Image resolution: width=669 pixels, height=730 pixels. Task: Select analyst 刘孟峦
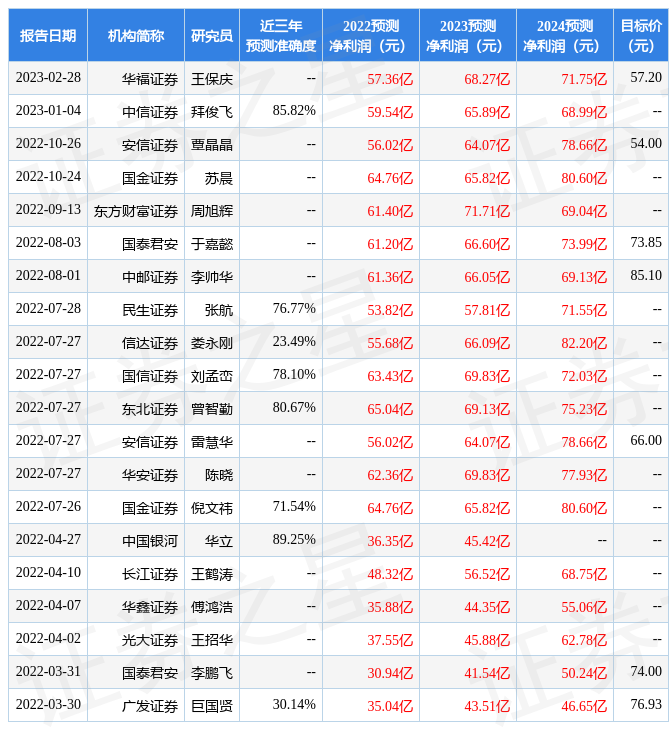click(212, 376)
